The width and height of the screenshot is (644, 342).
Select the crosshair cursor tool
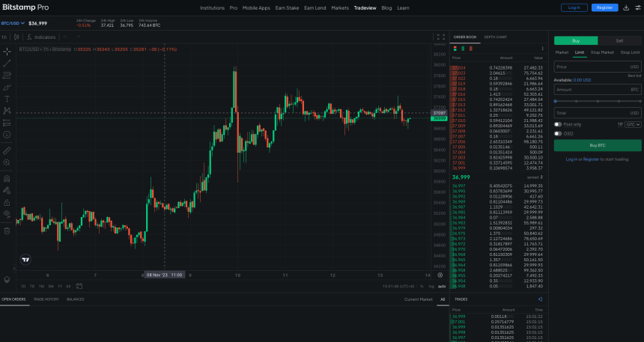coord(7,52)
